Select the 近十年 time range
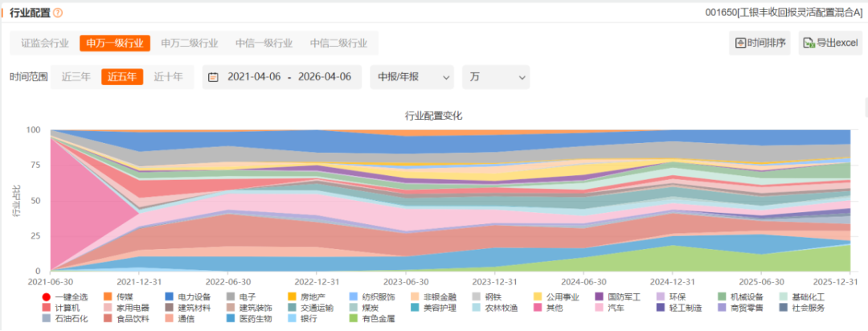Viewport: 868px width, 331px height. click(x=168, y=77)
